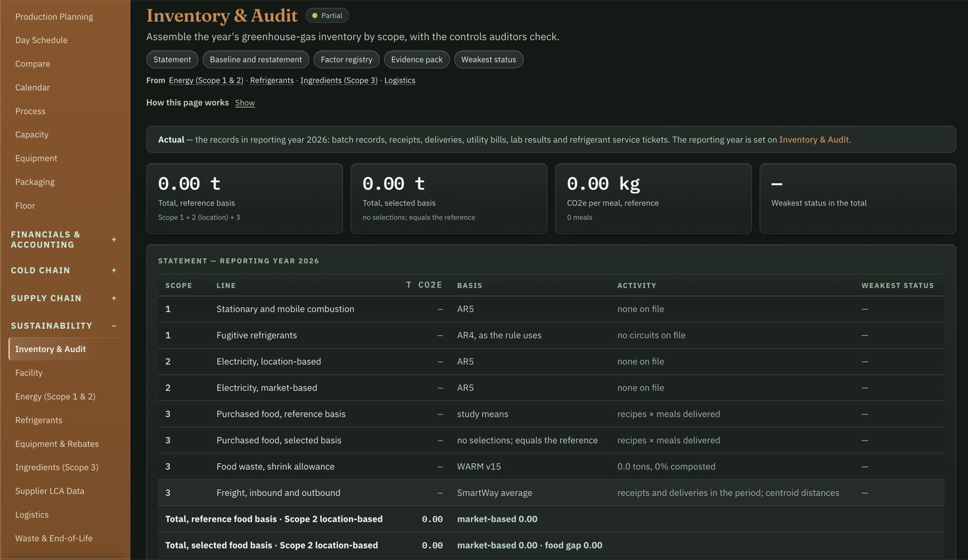Follow the Energy (Scope 1 & 2) source link
Viewport: 968px width, 560px height.
coord(206,81)
